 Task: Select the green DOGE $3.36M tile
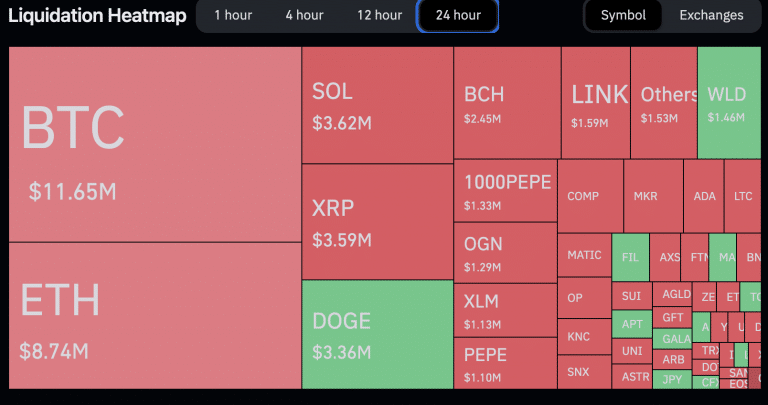[x=377, y=334]
